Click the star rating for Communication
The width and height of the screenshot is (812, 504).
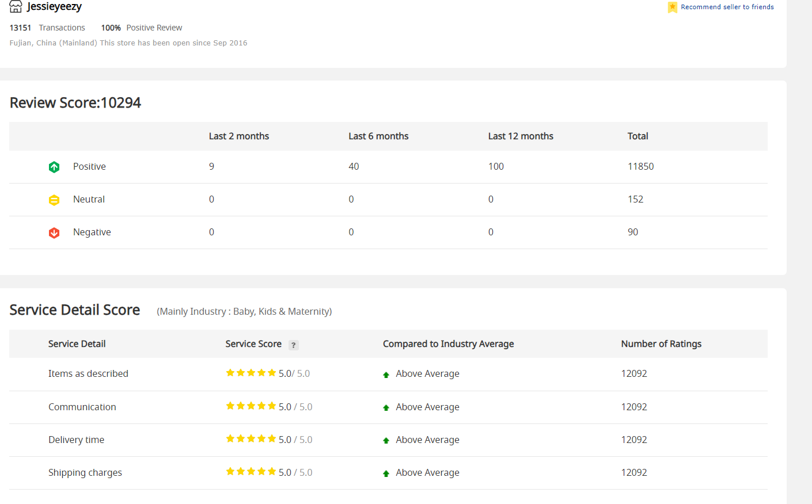tap(251, 406)
